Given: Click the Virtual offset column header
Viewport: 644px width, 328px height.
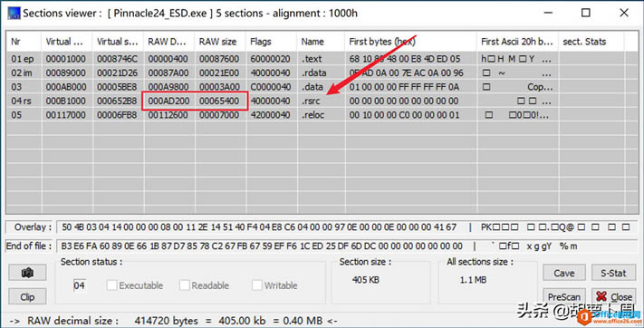Looking at the screenshot, I should coord(66,42).
